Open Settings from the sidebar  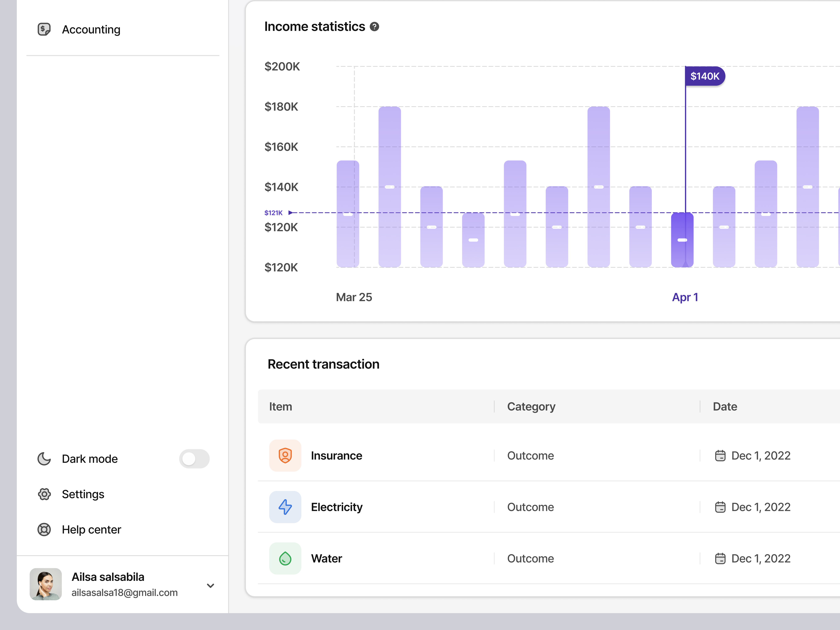[83, 494]
